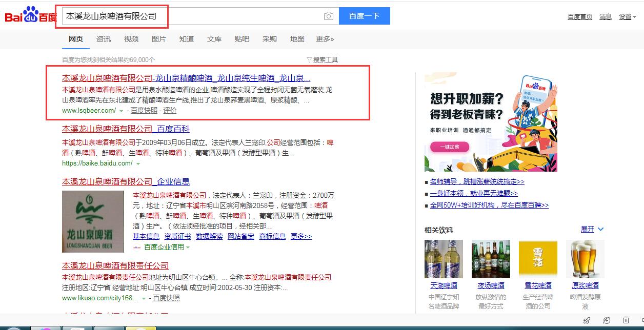Open 基本信息 link
Image resolution: width=644 pixels, height=330 pixels.
click(x=146, y=236)
